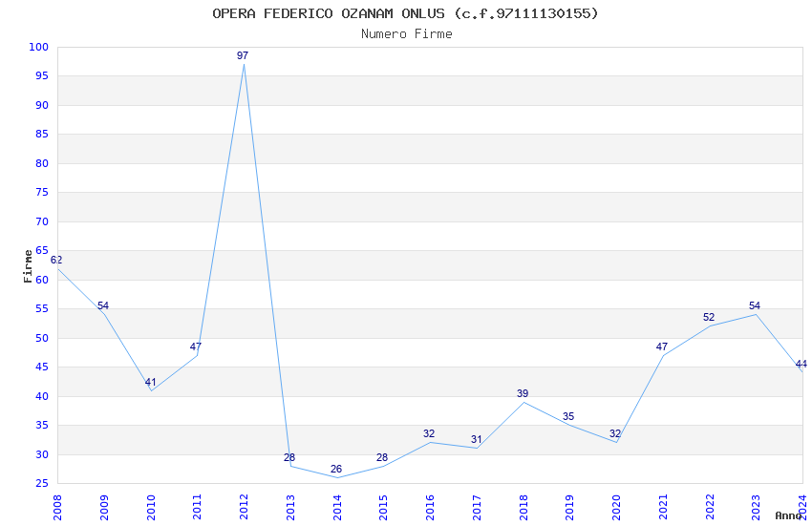Click the 44 data label at 2024

801,364
